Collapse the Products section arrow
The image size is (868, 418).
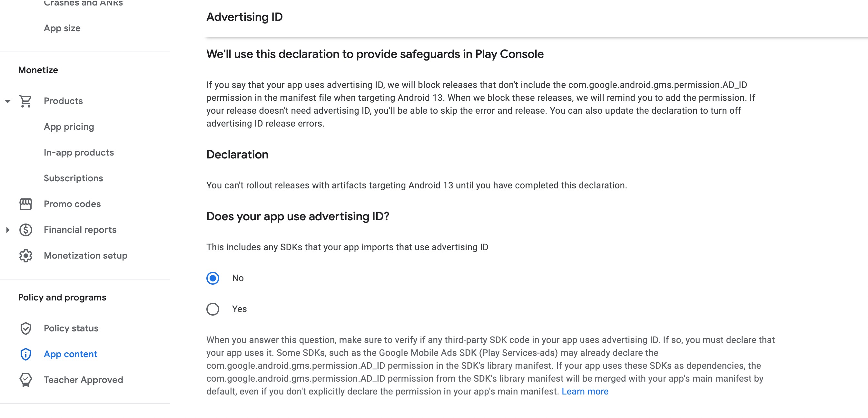pos(8,101)
